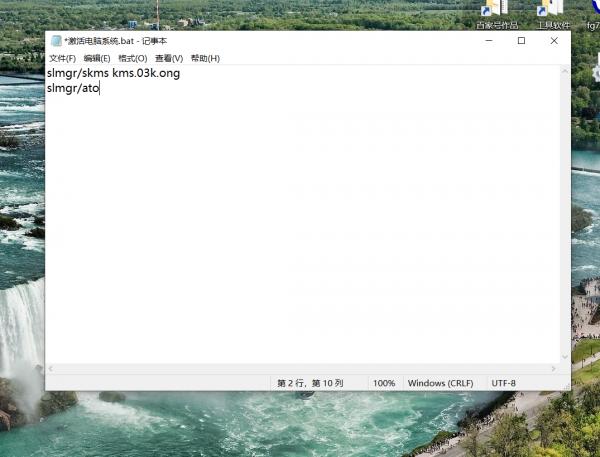Viewport: 600px width, 457px height.
Task: Open the 文件(F) menu
Action: point(62,59)
